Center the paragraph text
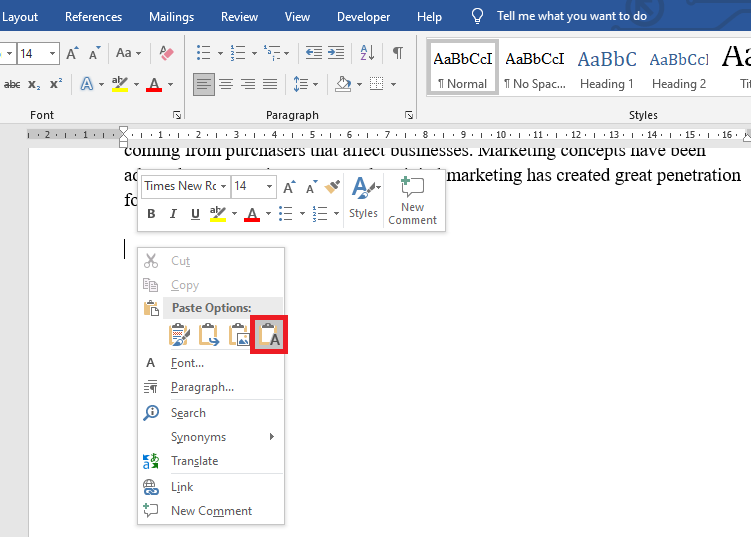Viewport: 751px width, 537px height. click(226, 85)
